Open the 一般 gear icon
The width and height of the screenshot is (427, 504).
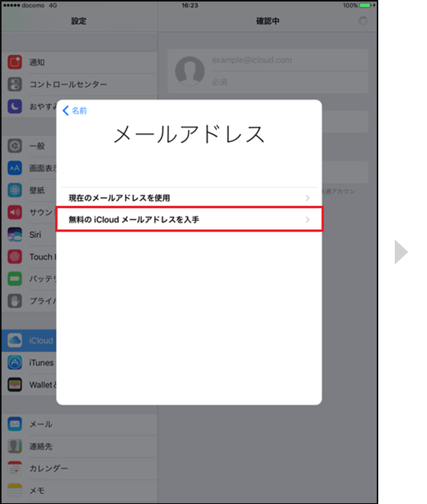(x=15, y=146)
